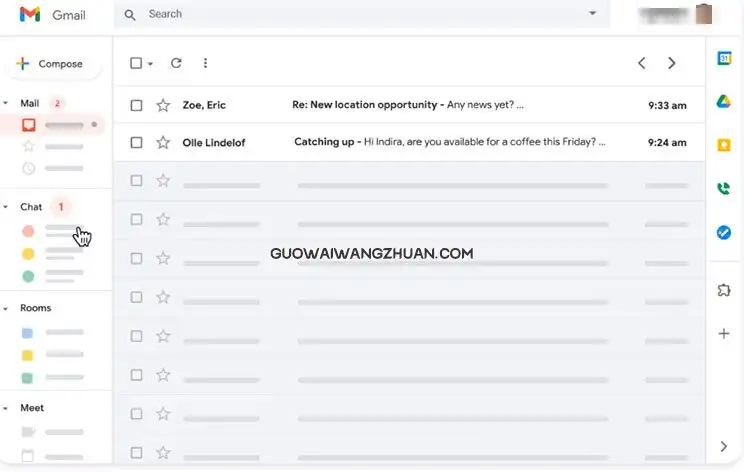Collapse the Rooms section
Viewport: 744px width, 472px height.
coord(6,308)
